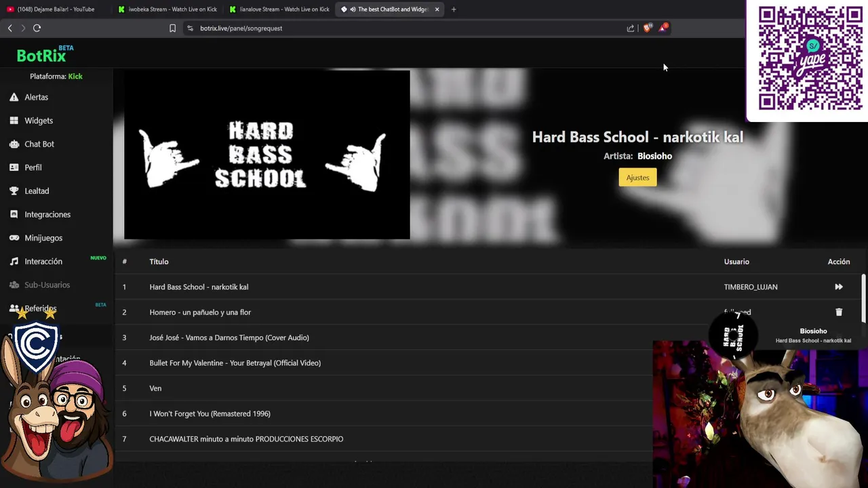Viewport: 868px width, 488px height.
Task: Open Interacción section
Action: 43,262
